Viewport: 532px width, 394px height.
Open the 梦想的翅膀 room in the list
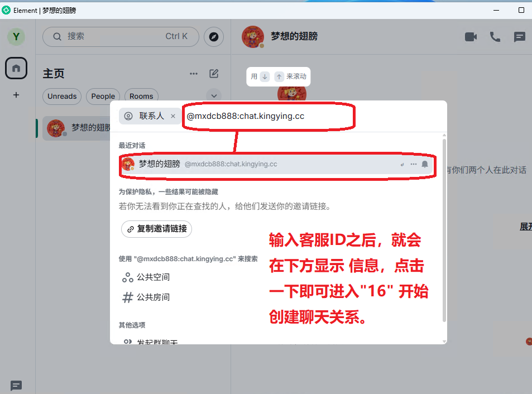pos(77,128)
